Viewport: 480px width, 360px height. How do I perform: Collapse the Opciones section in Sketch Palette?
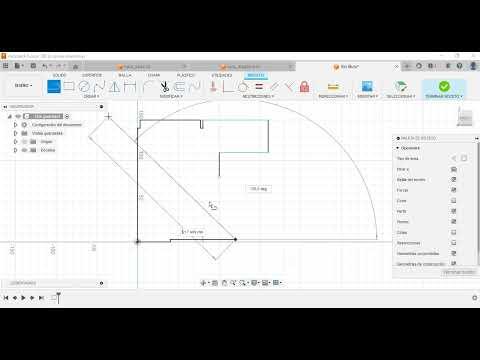click(x=398, y=148)
